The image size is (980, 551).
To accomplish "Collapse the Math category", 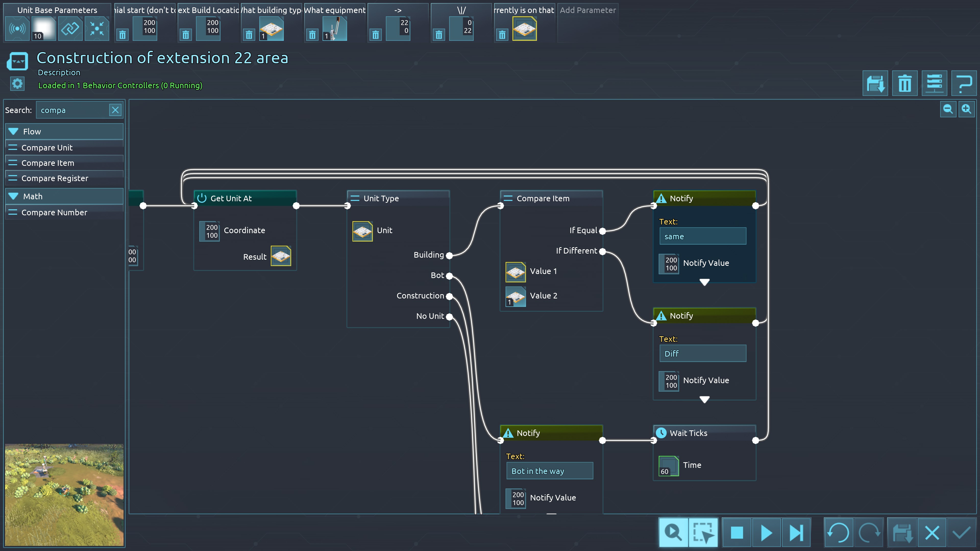I will pyautogui.click(x=14, y=196).
